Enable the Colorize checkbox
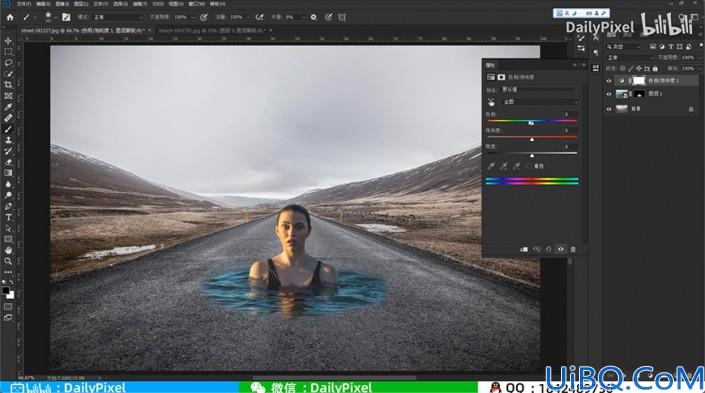Screen dimensions: 705x393 click(529, 166)
